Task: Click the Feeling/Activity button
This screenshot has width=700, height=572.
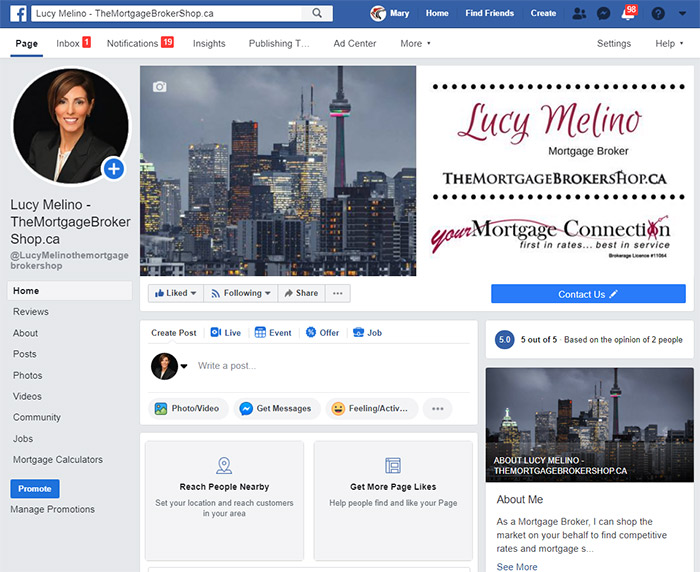Action: pyautogui.click(x=372, y=409)
